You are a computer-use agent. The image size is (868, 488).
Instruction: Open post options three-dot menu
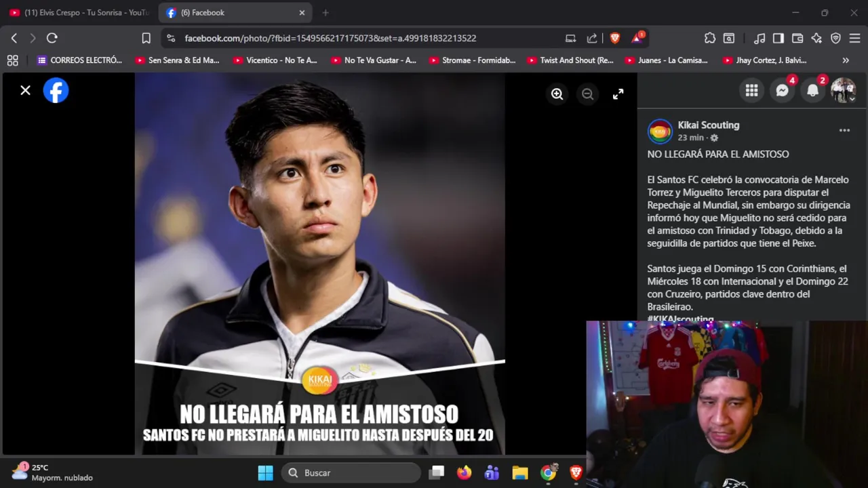(844, 130)
